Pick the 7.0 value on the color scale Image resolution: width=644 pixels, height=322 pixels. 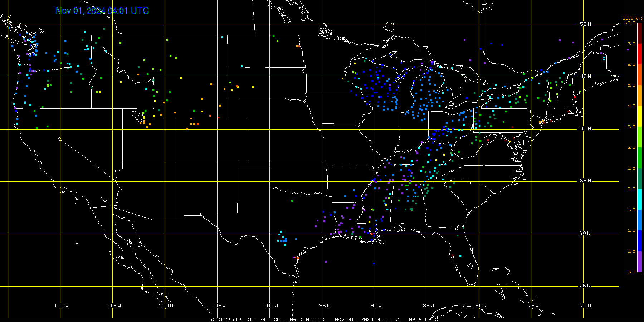tap(631, 44)
